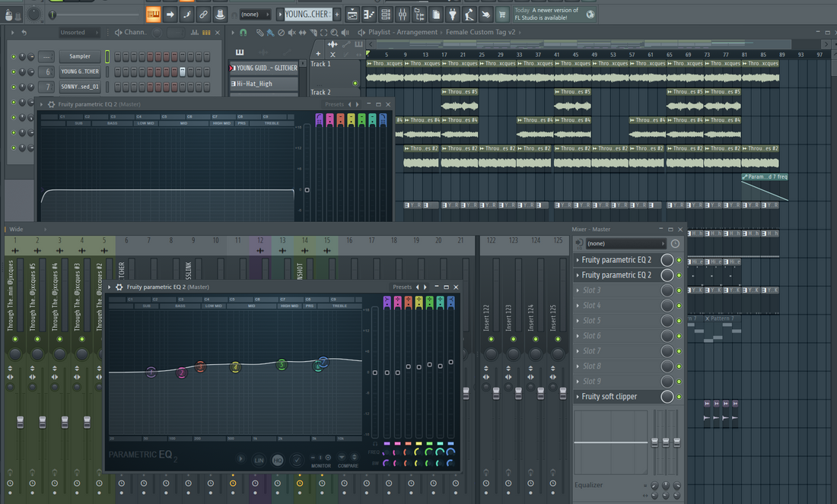Click the SONNY..sed_01 channel button
Viewport: 837px width, 504px height.
[x=80, y=87]
